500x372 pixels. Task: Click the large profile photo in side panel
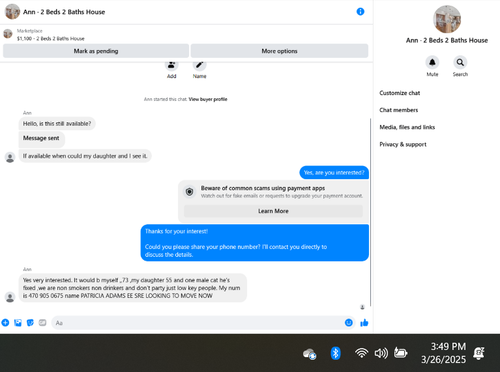(x=447, y=19)
